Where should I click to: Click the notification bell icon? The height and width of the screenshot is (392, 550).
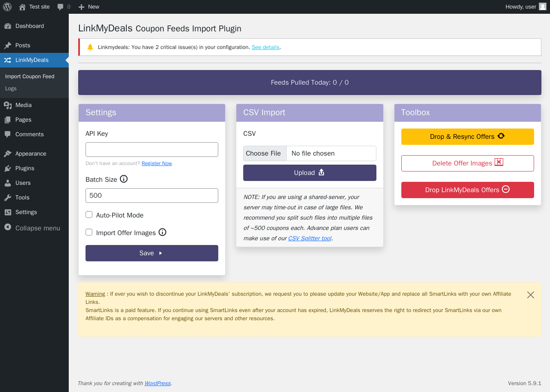[90, 47]
